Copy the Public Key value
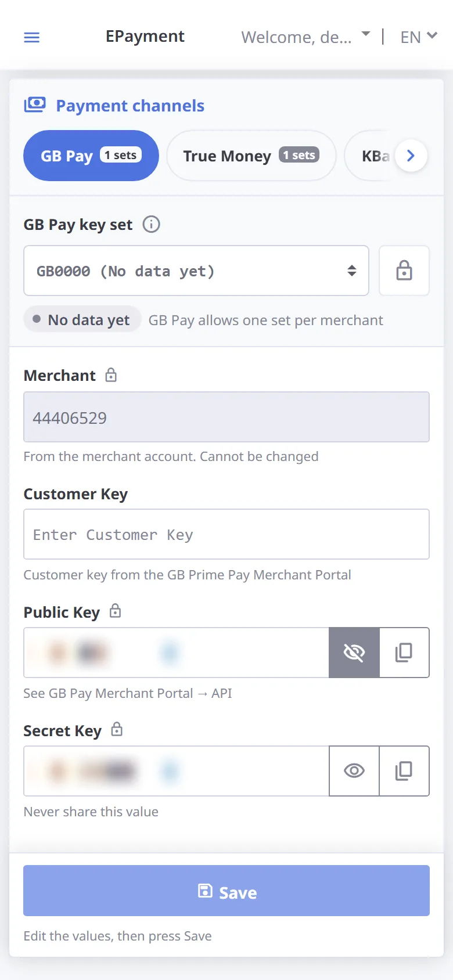This screenshot has height=980, width=453. click(x=404, y=653)
